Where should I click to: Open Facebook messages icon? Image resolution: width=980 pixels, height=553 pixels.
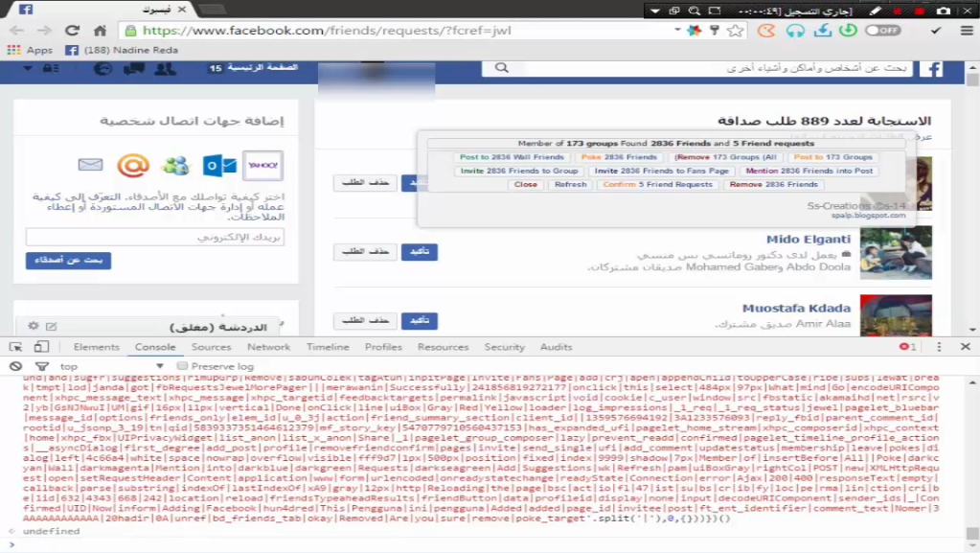pos(134,68)
